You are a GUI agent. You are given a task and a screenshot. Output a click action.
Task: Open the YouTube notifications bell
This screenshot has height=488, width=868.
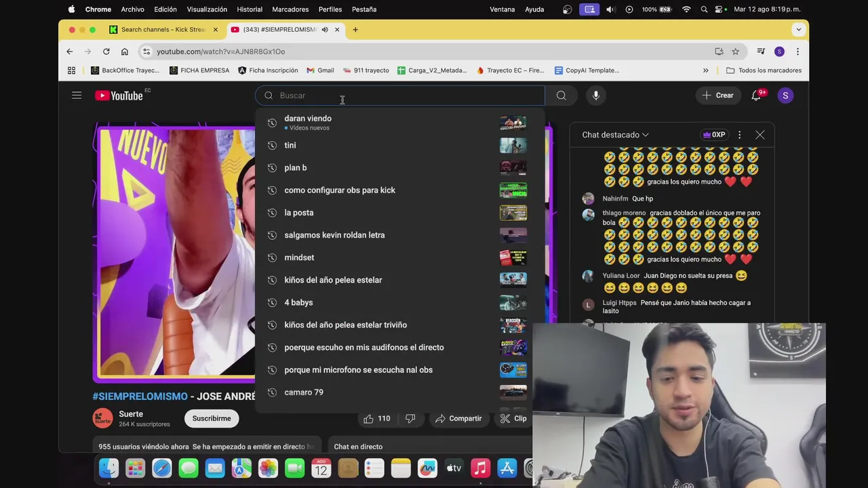(x=757, y=96)
